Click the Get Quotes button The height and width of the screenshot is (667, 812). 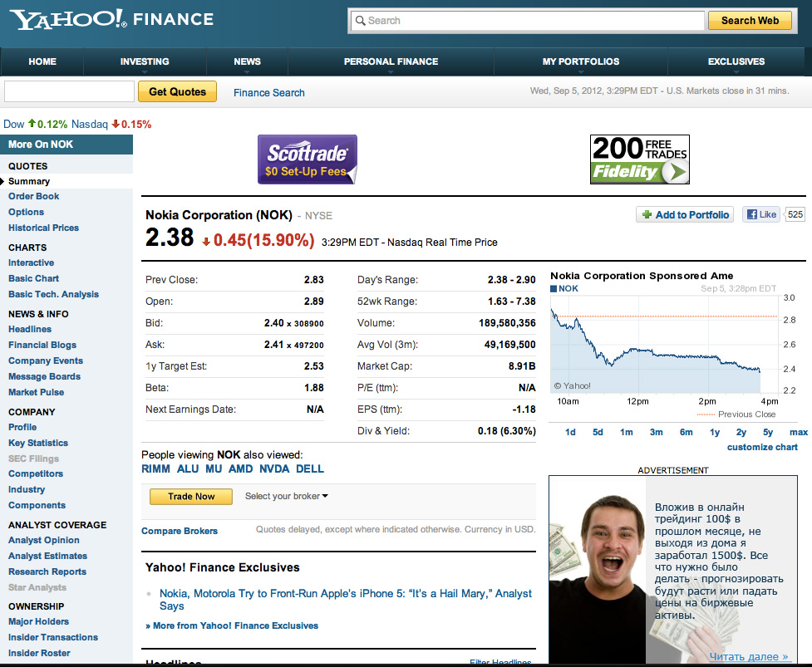(x=177, y=91)
